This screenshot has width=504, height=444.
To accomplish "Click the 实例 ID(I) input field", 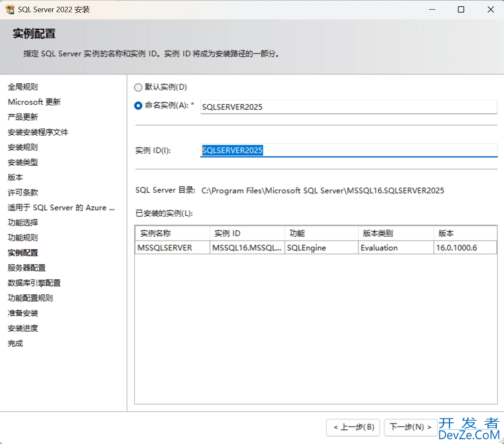I will 349,150.
